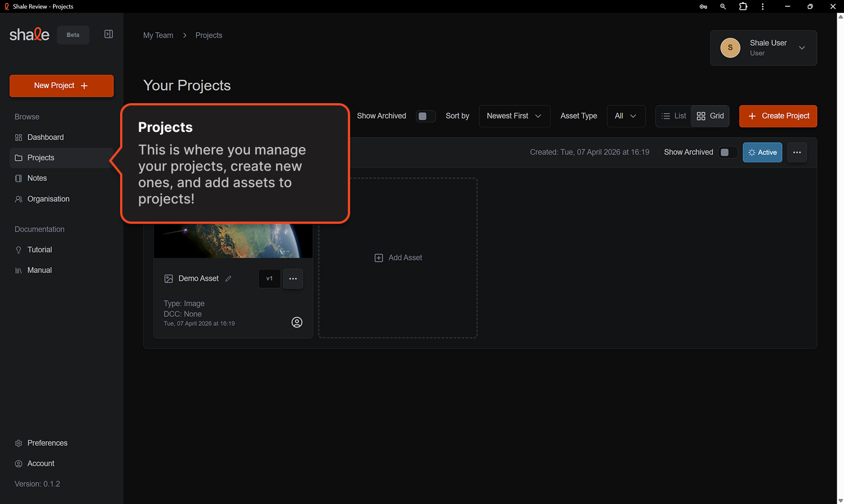
Task: Click the Created date text
Action: tap(589, 152)
